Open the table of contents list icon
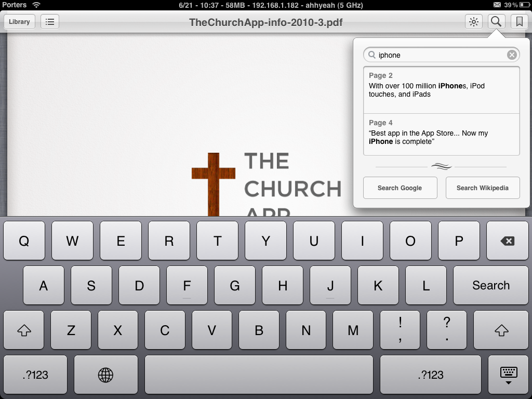Image resolution: width=532 pixels, height=399 pixels. (x=50, y=22)
